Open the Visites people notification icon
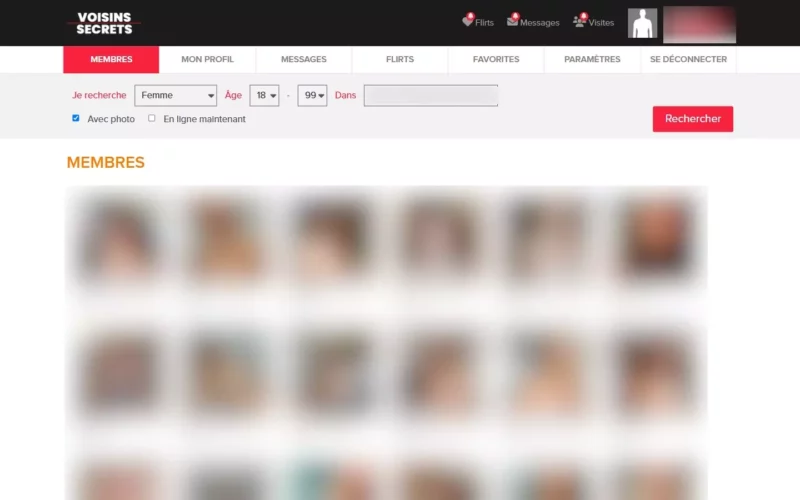 click(580, 20)
